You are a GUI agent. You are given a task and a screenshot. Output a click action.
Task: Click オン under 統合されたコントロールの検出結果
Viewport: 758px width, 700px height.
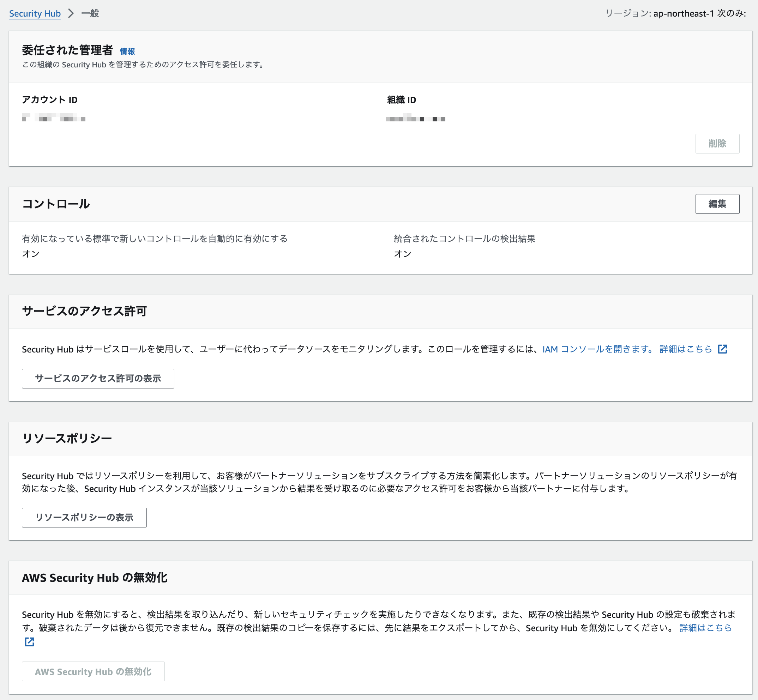403,254
